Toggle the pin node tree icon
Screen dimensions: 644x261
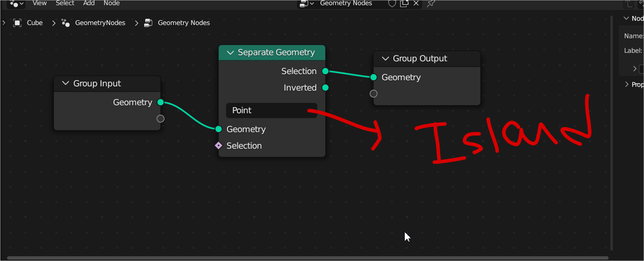point(431,3)
